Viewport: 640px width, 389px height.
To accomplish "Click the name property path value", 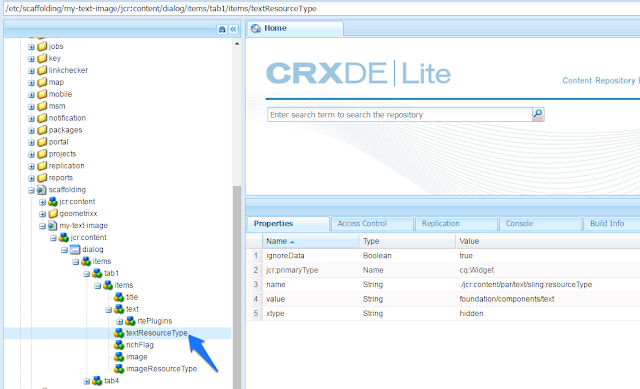I will tap(525, 285).
